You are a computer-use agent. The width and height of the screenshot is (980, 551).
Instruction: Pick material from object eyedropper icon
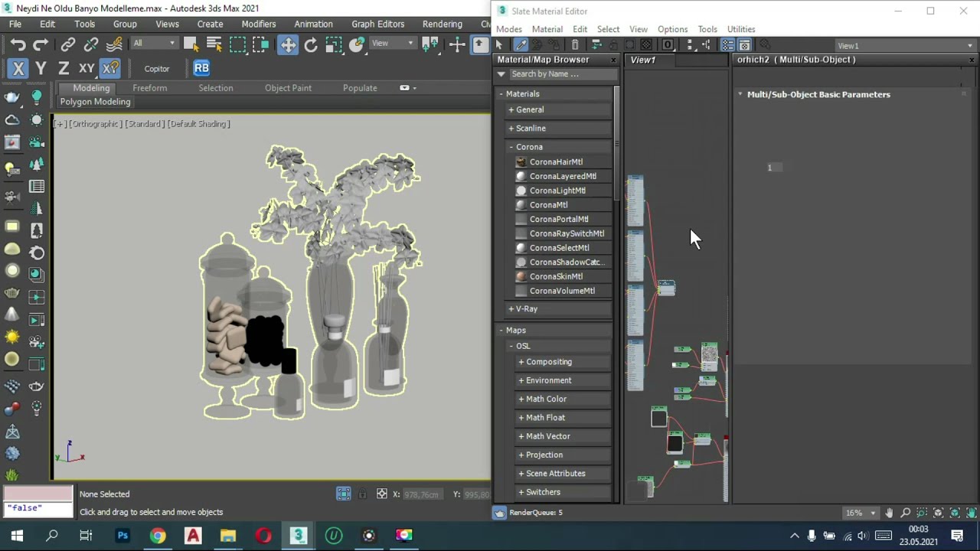521,45
